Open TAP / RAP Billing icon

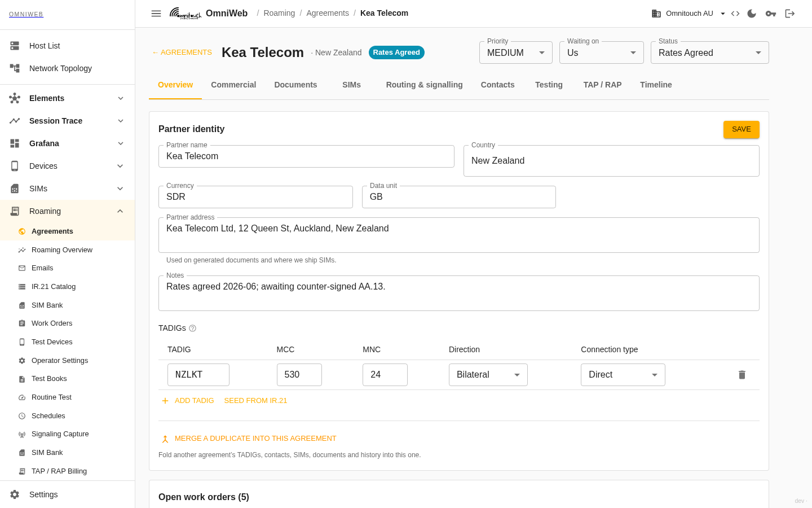coord(22,471)
